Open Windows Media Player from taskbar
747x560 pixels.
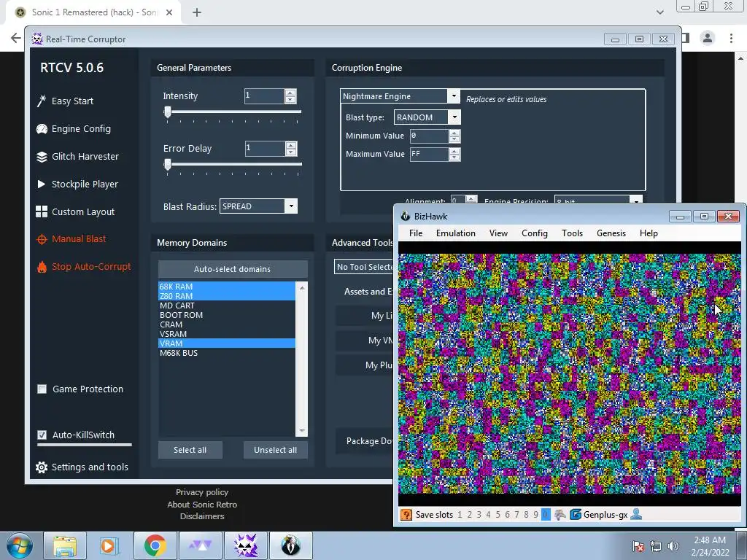coord(108,545)
